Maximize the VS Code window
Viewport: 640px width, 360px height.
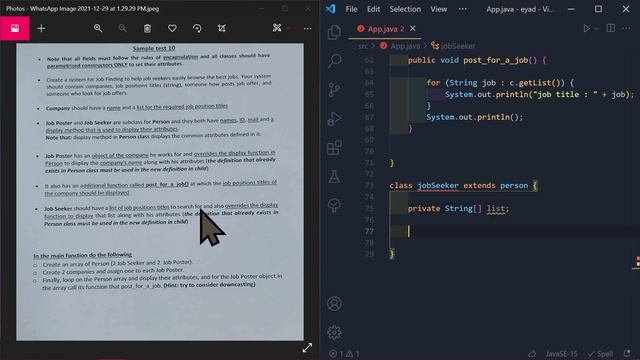point(598,9)
